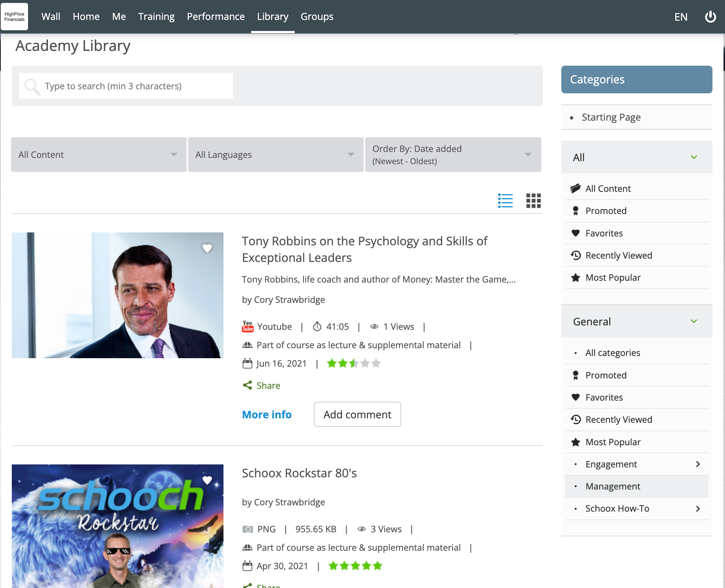The width and height of the screenshot is (725, 588).
Task: Click the Recently Viewed clock icon under General
Action: click(575, 419)
